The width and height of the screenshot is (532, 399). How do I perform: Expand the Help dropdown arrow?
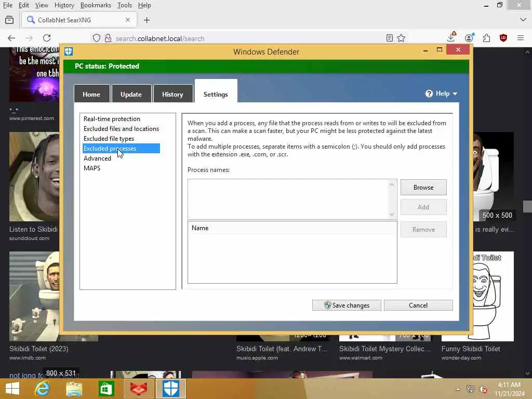(x=455, y=94)
